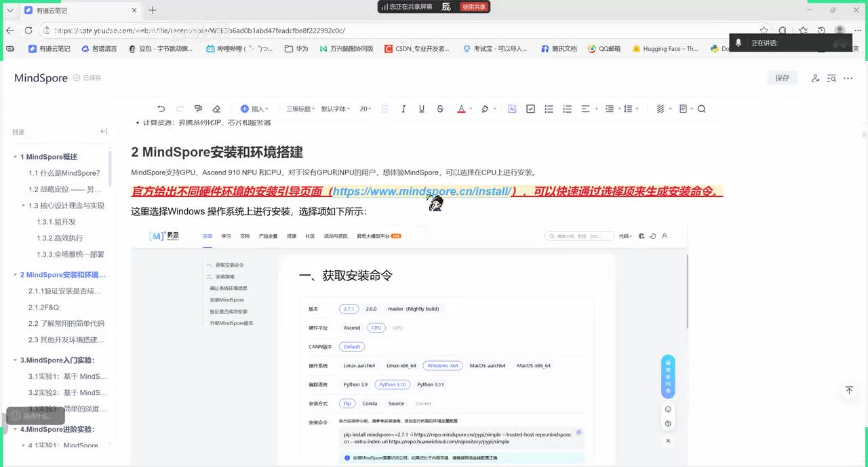
Task: Apply the red font color A
Action: click(x=461, y=109)
